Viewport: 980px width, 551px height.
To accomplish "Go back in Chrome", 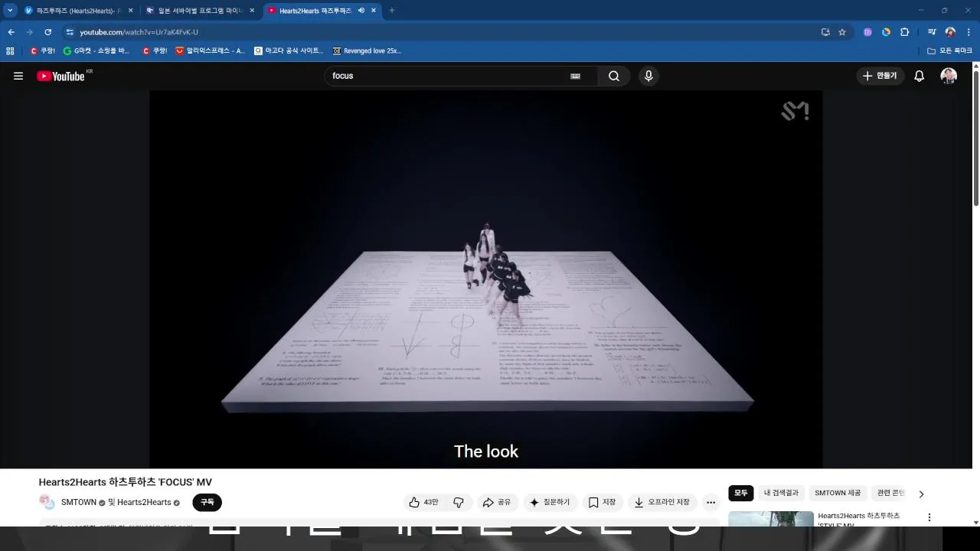I will [x=11, y=32].
